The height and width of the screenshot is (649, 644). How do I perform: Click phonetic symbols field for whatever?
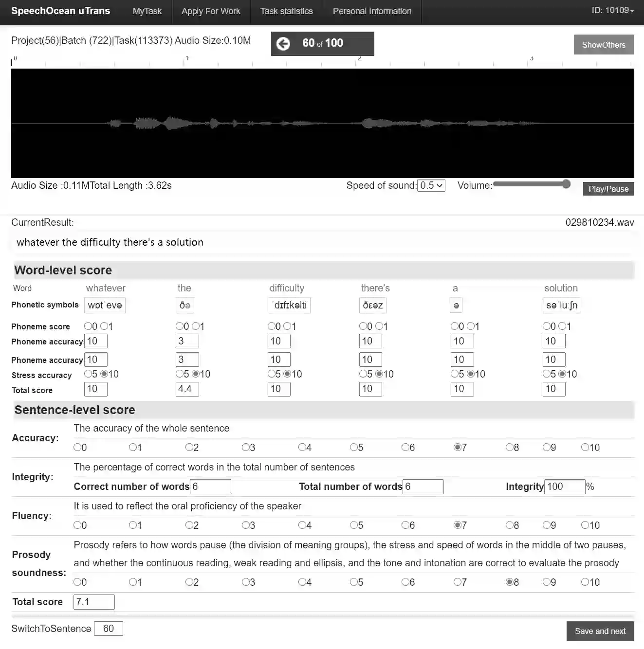point(105,305)
